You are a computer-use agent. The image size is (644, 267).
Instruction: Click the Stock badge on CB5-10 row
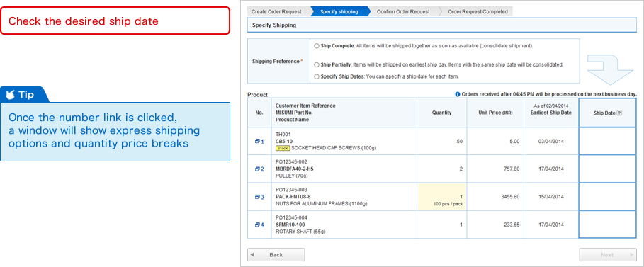(283, 148)
